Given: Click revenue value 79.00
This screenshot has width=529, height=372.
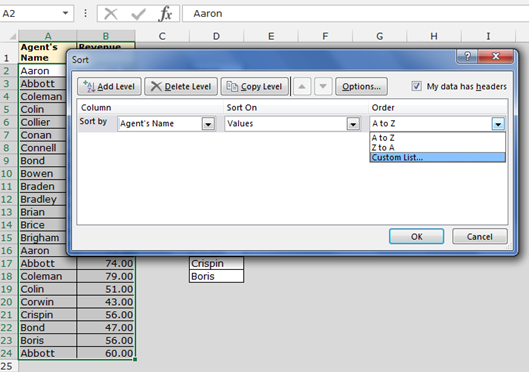Looking at the screenshot, I should [106, 276].
